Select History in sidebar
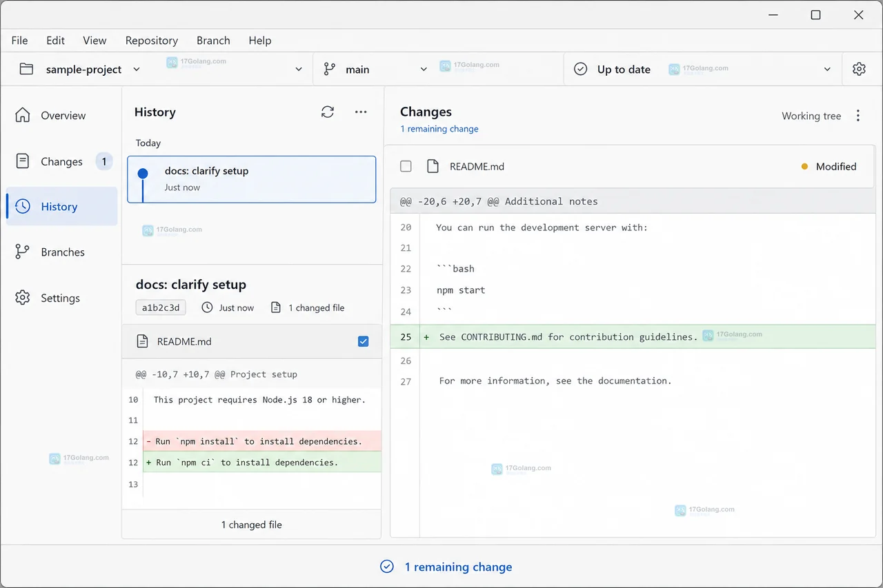The height and width of the screenshot is (588, 883). [62, 206]
